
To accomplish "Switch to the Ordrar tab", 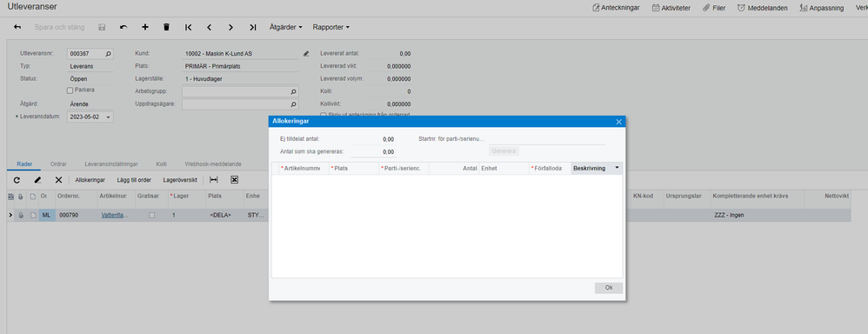I will tap(58, 164).
